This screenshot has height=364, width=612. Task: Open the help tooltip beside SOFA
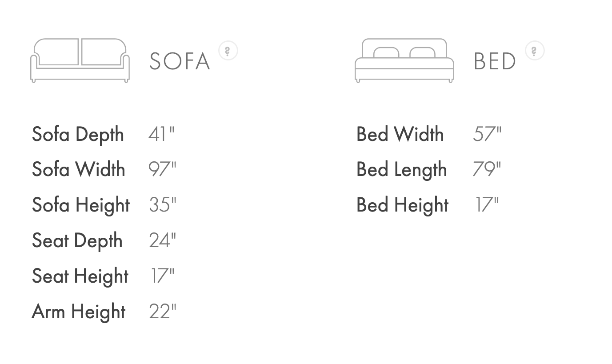[228, 51]
